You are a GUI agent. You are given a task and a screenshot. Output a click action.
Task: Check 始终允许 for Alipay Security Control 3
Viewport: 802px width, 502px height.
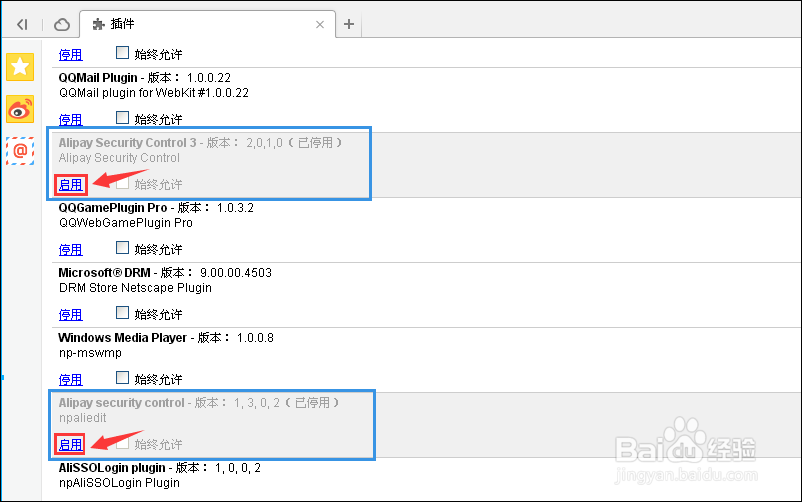[x=122, y=183]
